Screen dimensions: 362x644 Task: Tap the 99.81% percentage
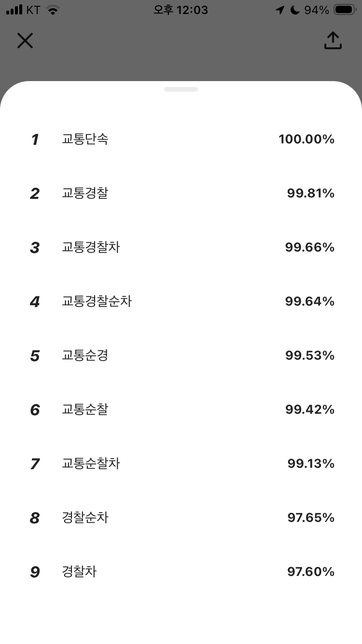311,194
